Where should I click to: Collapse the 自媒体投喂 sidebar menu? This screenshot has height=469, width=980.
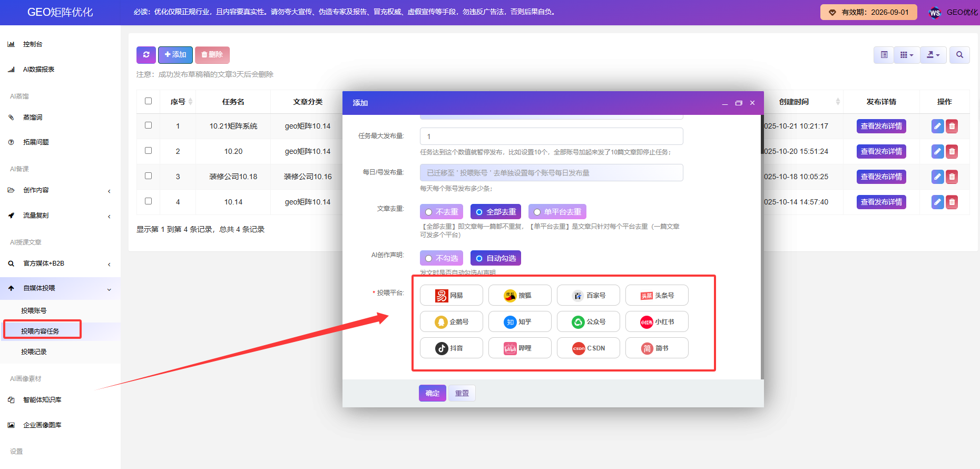(60, 288)
